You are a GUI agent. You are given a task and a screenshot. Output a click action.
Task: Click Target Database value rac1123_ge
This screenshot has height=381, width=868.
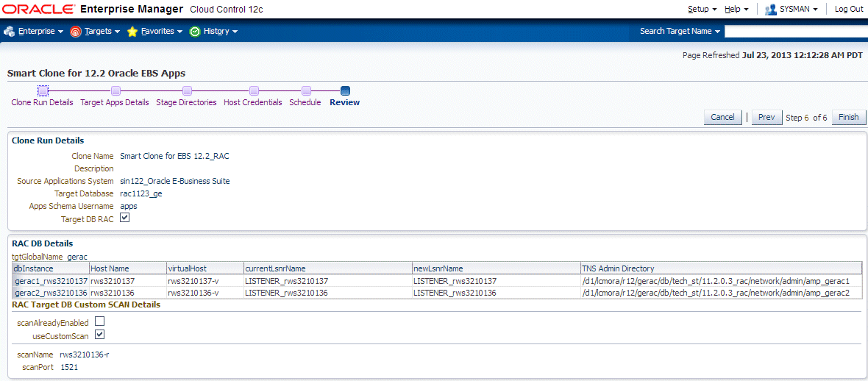[x=140, y=193]
